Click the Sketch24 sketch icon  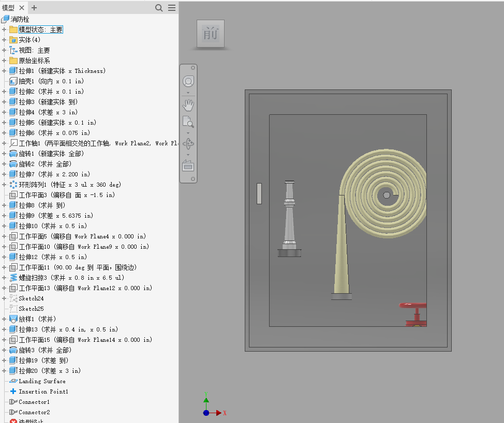13,298
